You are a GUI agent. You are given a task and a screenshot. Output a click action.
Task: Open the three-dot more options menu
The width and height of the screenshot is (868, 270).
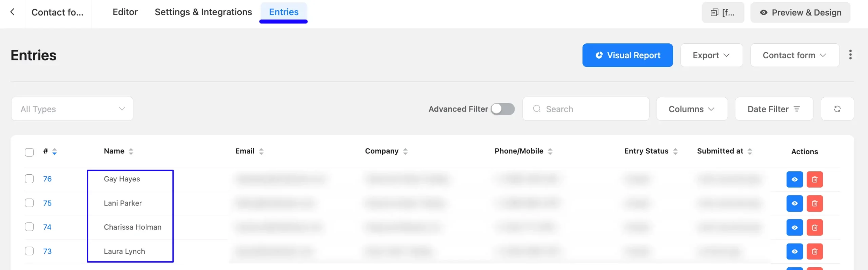click(x=850, y=55)
